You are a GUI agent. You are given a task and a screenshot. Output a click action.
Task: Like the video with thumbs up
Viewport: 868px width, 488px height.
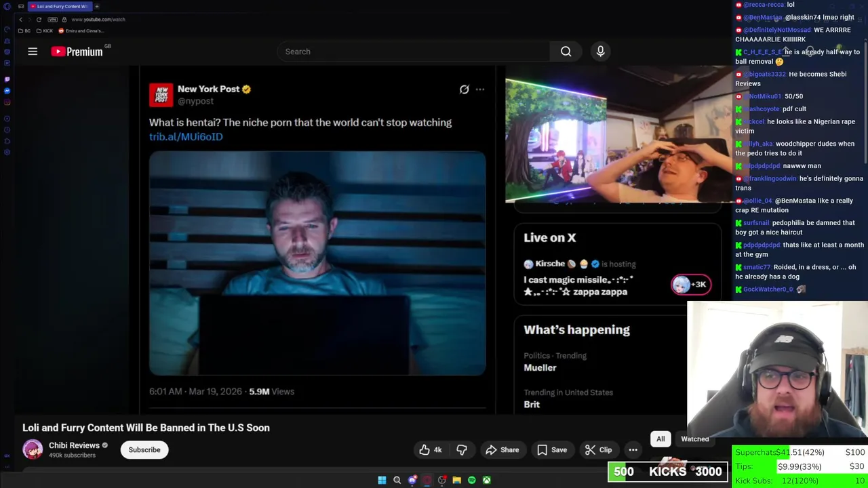430,450
